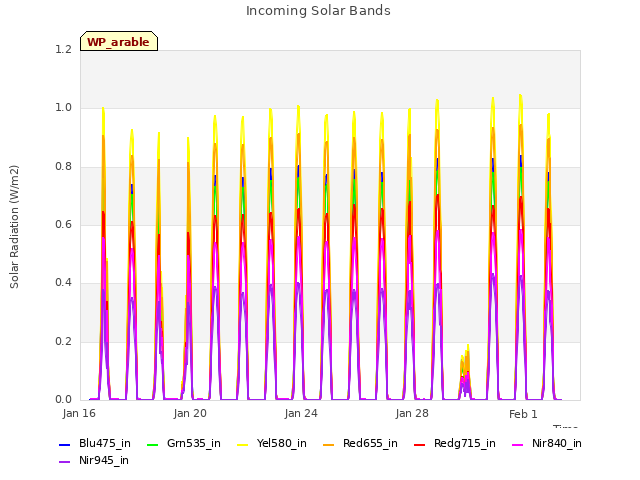Viewport: 640px width, 480px height.
Task: Click the blue Blu475_in legend swatch
Action: (65, 444)
